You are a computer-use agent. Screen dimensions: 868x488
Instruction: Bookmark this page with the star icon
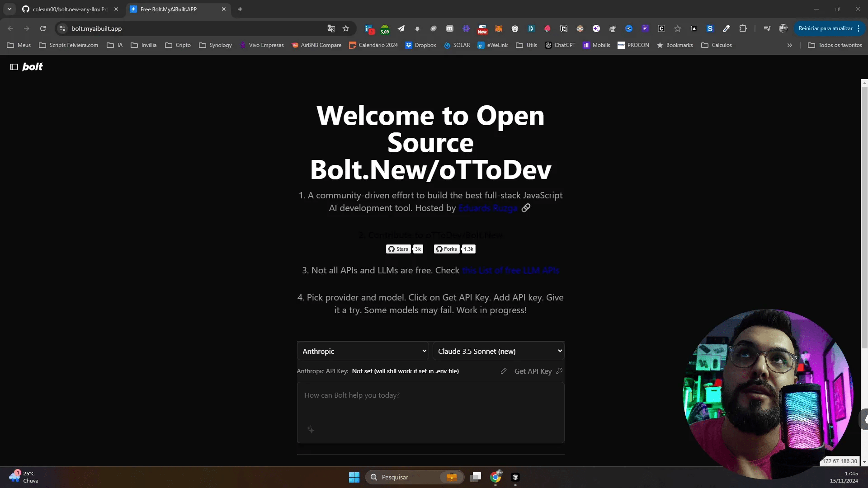click(346, 28)
